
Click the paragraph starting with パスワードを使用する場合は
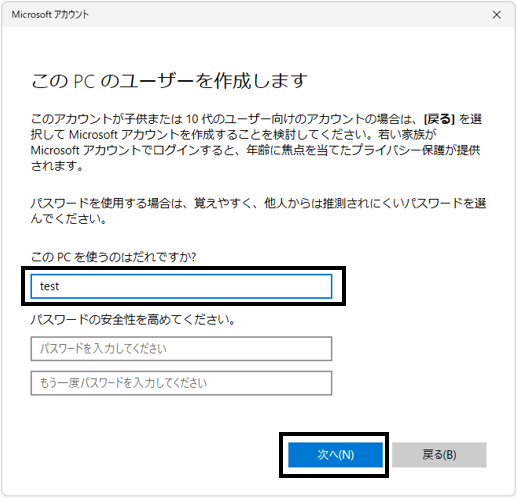coord(258,211)
